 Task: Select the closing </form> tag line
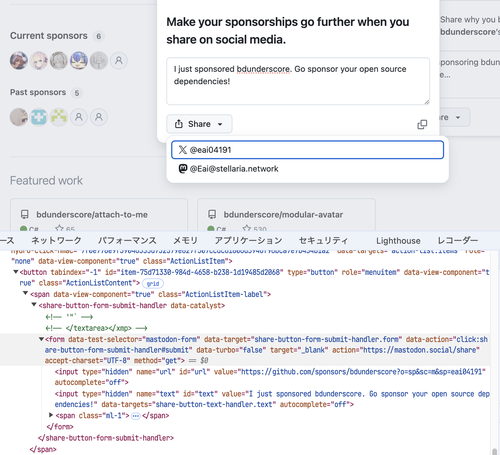60,427
